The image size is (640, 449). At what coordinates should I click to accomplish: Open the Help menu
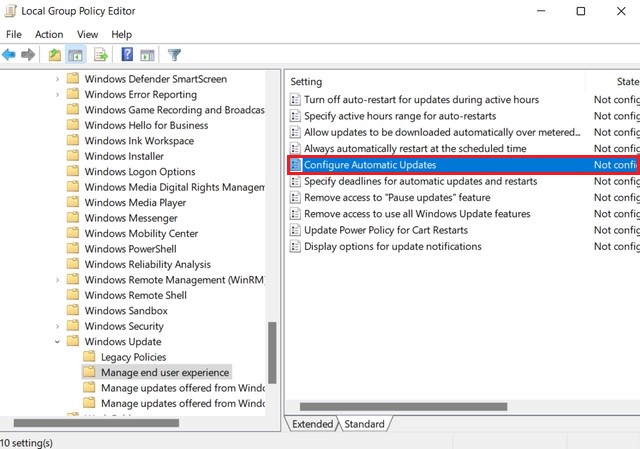122,35
